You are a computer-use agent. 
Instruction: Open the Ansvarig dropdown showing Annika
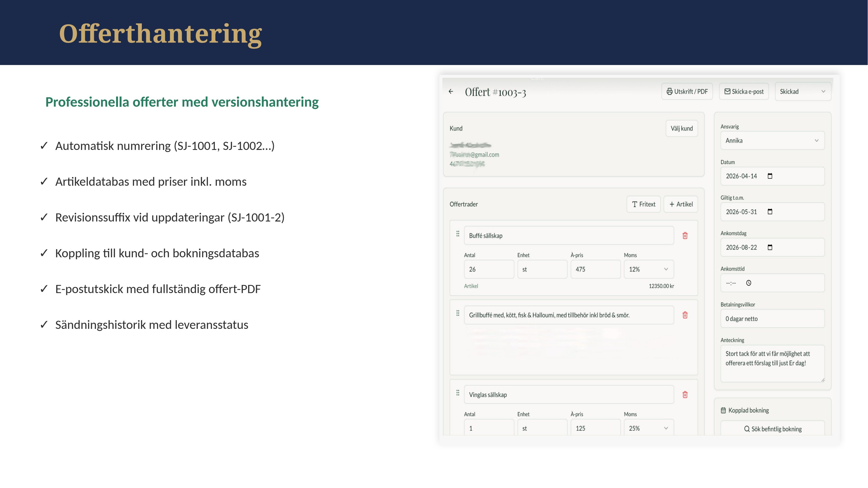[x=773, y=141]
